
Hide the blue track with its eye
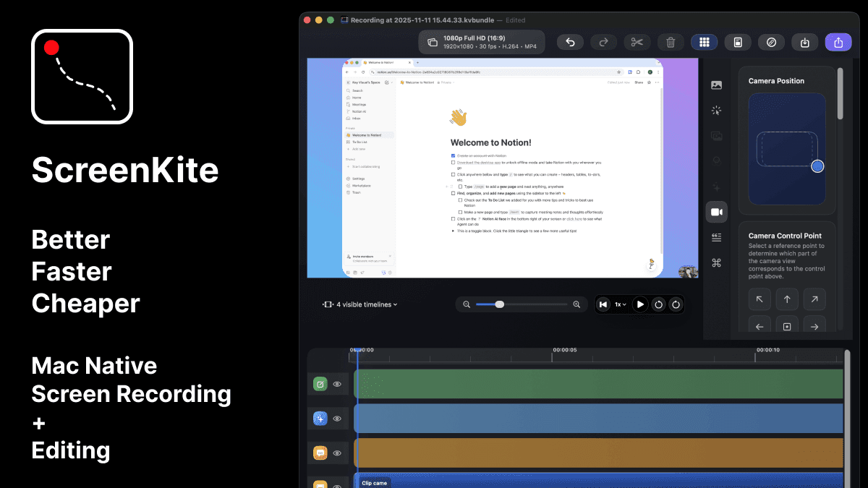coord(337,418)
